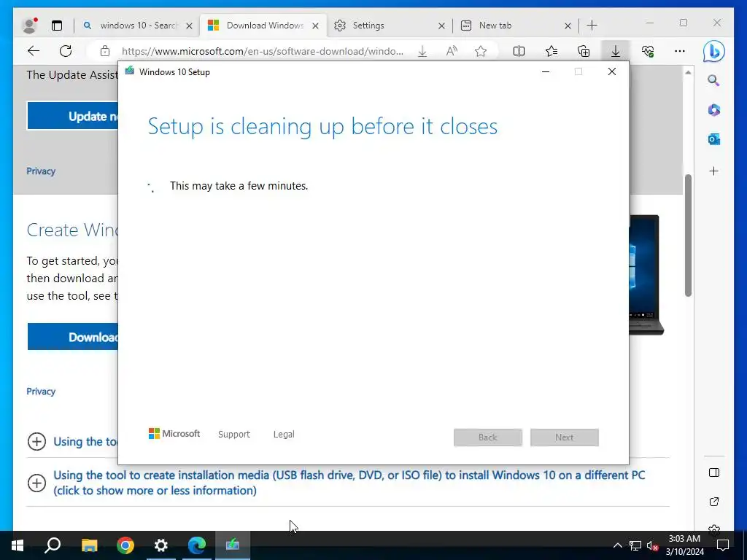Add a sidebar app with the plus icon

coord(713,171)
